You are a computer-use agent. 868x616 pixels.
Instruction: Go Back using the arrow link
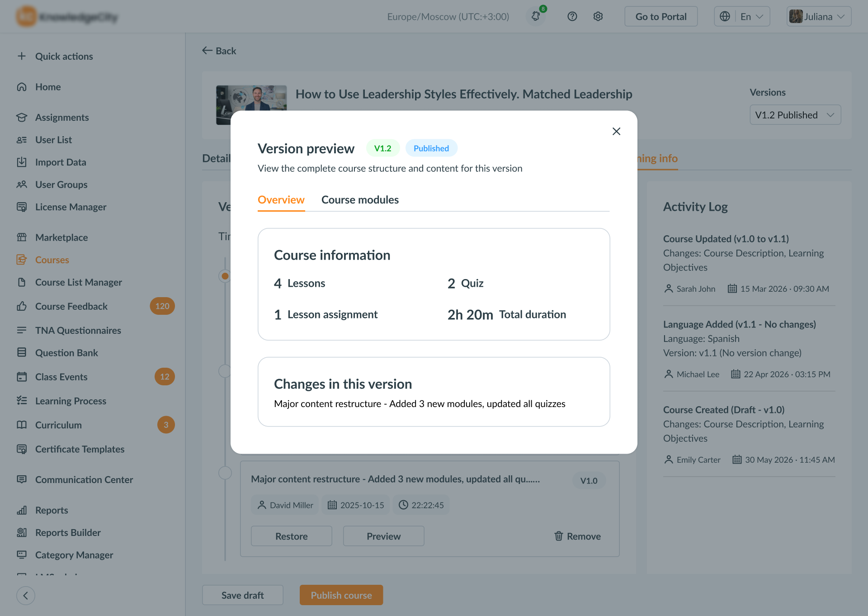point(219,51)
